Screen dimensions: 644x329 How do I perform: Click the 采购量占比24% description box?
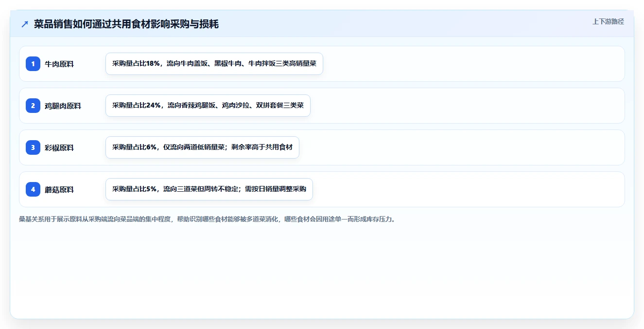pos(208,106)
